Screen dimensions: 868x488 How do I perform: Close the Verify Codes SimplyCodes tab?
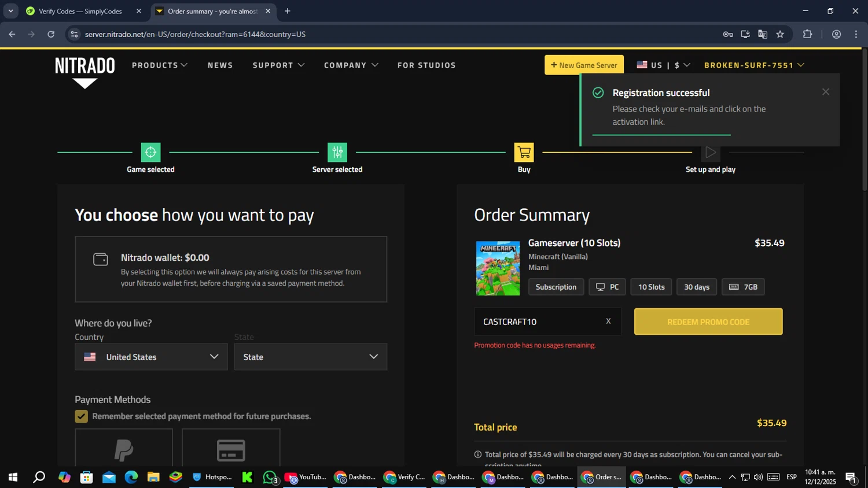click(139, 11)
